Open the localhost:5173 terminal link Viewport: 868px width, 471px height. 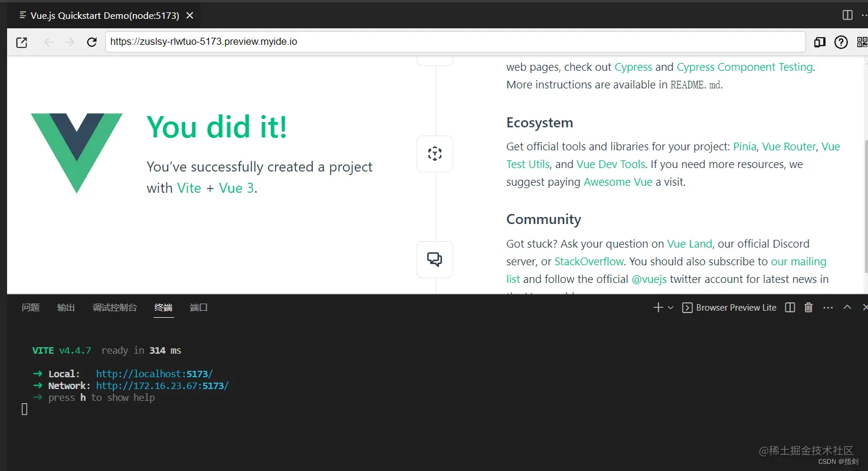click(155, 374)
